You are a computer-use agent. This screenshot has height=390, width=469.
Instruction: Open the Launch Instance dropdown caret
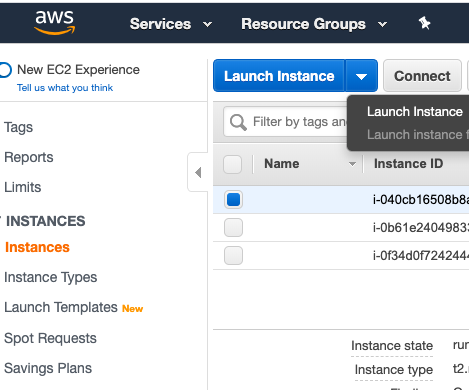[x=361, y=76]
